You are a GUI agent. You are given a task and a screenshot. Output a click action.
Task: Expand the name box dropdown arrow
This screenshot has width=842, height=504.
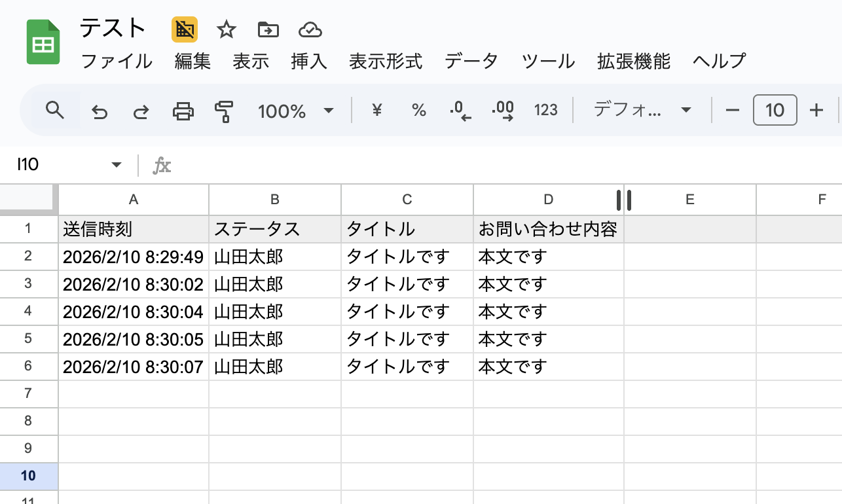pos(117,165)
